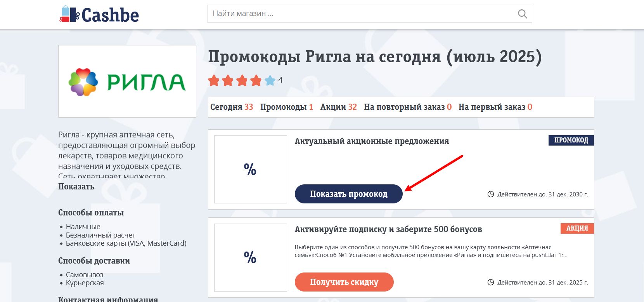Click the search magnifier icon
This screenshot has height=302, width=644.
[523, 14]
